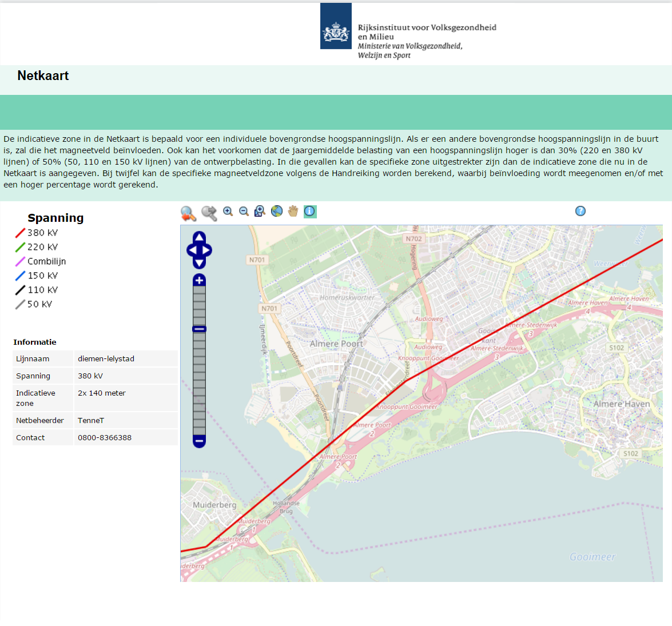Go back to the previous map extent
The image size is (672, 626).
pos(188,213)
